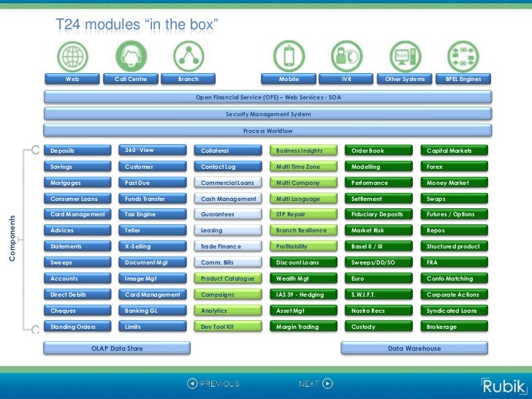Viewport: 532px width, 399px height.
Task: Select the BPEL Engines button
Action: pos(463,79)
